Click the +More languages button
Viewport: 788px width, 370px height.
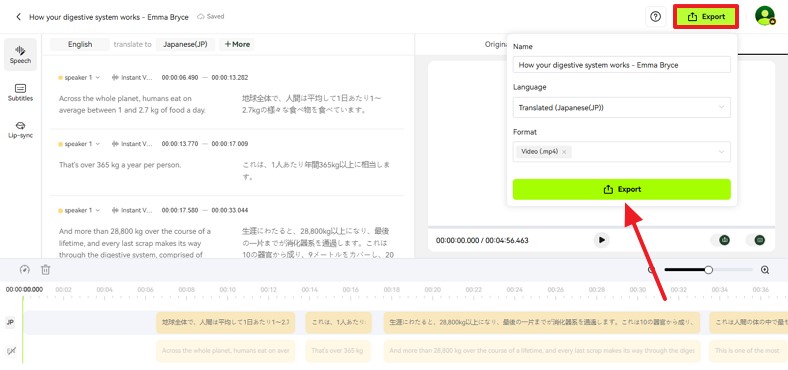[x=237, y=44]
